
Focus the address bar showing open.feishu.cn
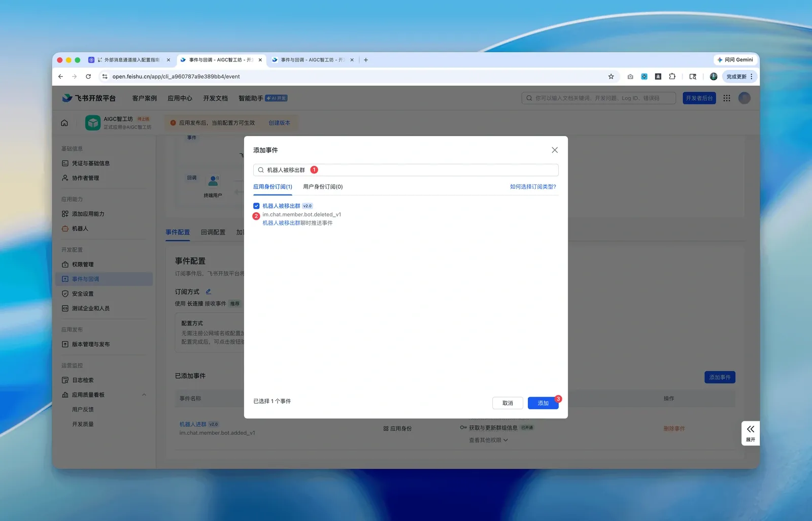[355, 77]
